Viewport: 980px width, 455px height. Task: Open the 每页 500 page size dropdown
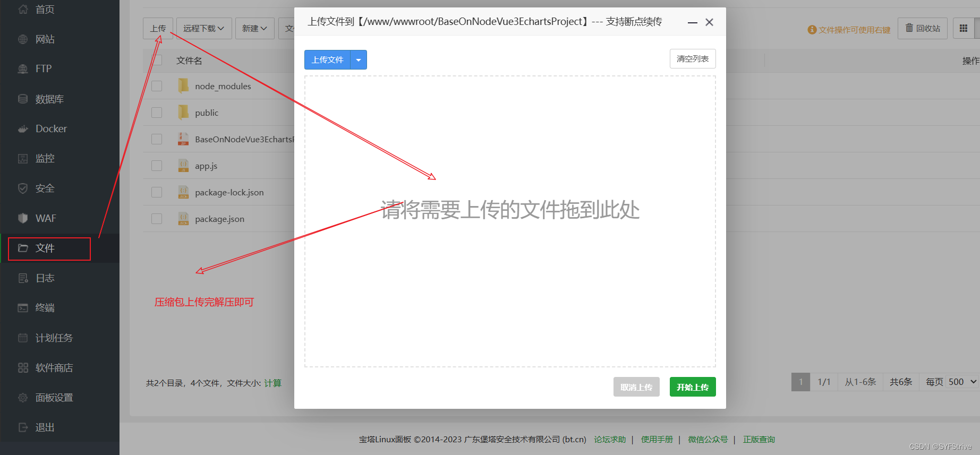click(x=962, y=382)
